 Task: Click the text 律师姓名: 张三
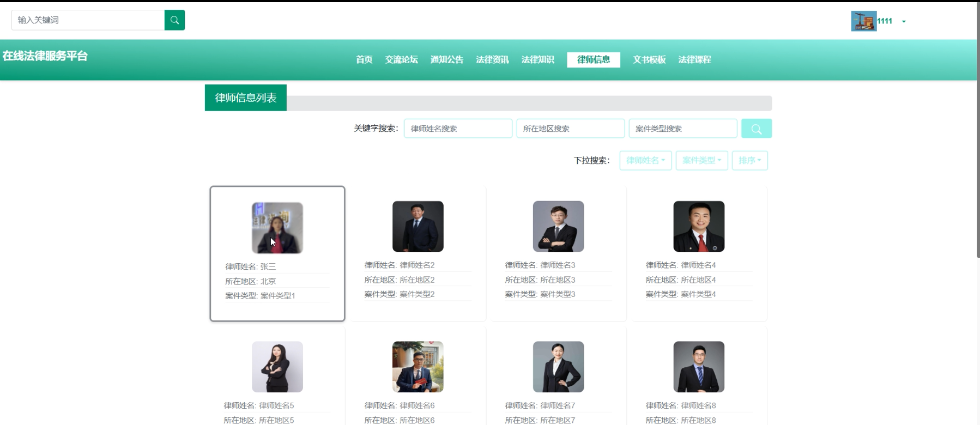click(x=251, y=266)
